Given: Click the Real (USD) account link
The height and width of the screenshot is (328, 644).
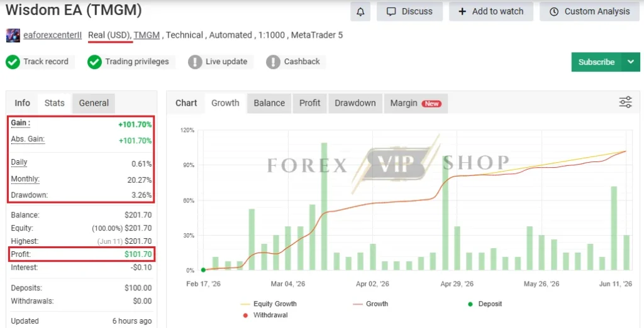Looking at the screenshot, I should 109,35.
